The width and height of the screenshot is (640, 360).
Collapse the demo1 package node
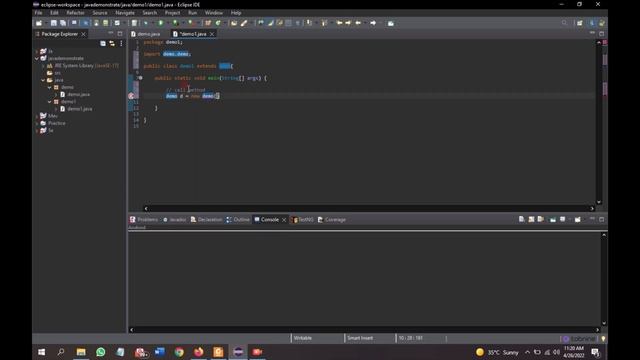click(x=50, y=102)
